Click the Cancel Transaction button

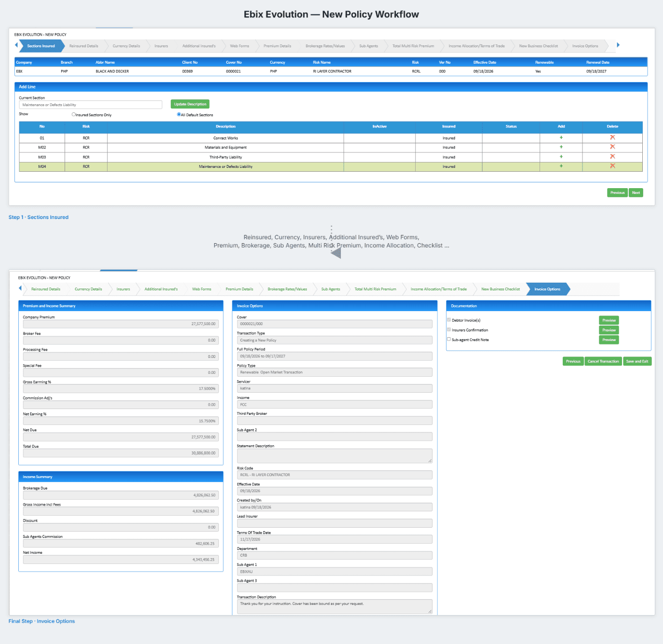[x=603, y=361]
